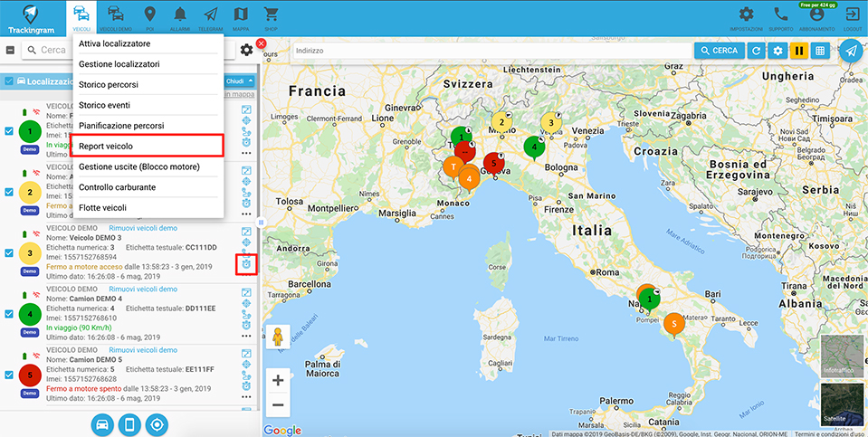Open sidebar settings gear next to Cerca
This screenshot has height=437, width=868.
246,50
